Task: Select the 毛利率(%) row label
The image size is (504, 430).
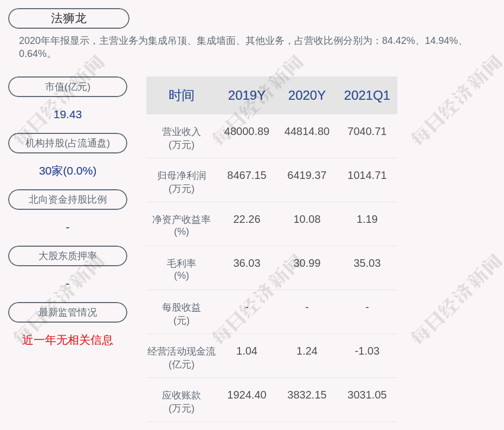Action: [182, 269]
